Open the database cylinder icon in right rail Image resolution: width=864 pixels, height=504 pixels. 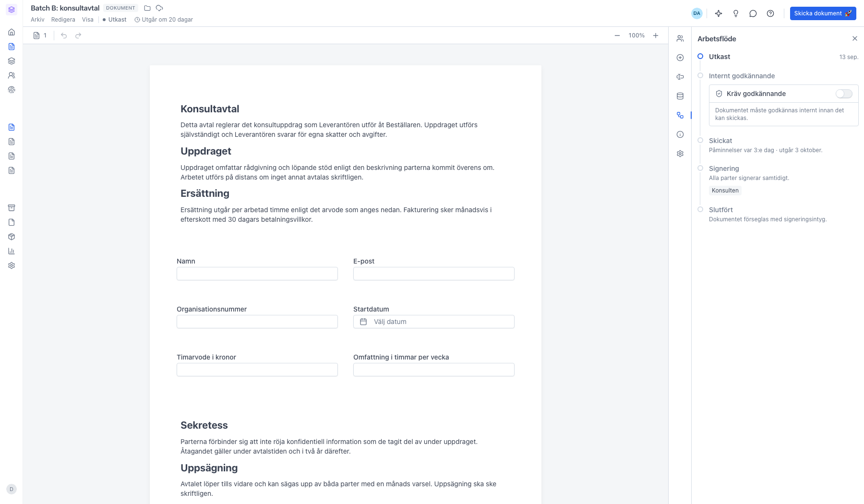(680, 96)
